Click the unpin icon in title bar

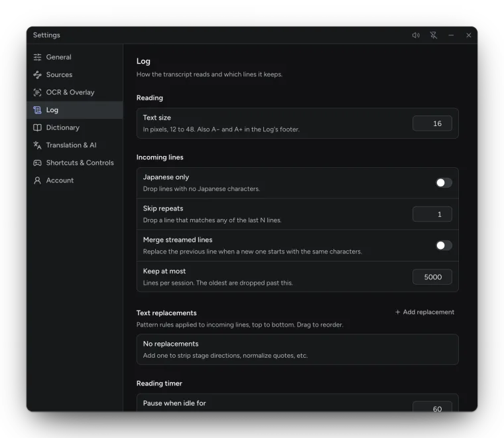(x=434, y=35)
